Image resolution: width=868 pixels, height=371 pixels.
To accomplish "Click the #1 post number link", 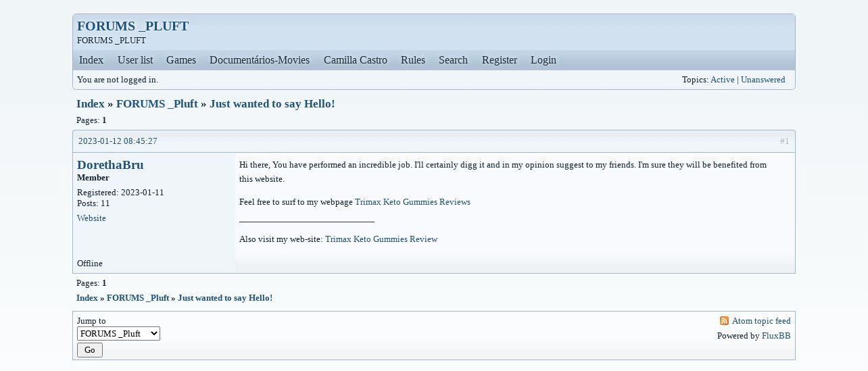I will tap(784, 141).
